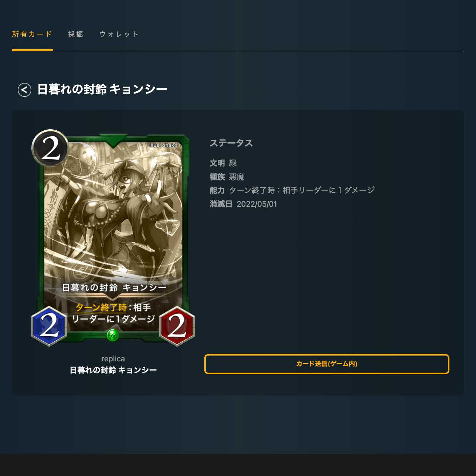Click the red hexagon health 2 icon
This screenshot has height=476, width=476.
177,326
